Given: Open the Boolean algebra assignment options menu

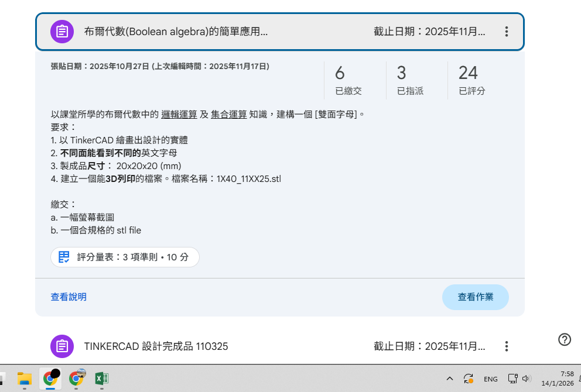Looking at the screenshot, I should tap(507, 32).
